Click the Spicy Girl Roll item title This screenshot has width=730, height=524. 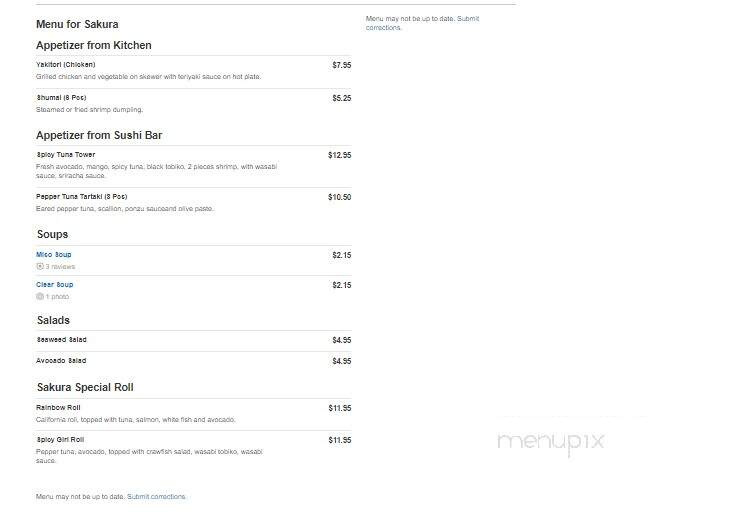[x=60, y=440]
